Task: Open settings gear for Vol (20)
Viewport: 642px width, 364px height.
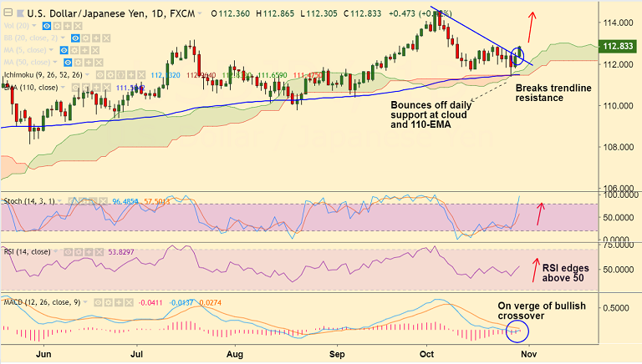Action: point(58,26)
